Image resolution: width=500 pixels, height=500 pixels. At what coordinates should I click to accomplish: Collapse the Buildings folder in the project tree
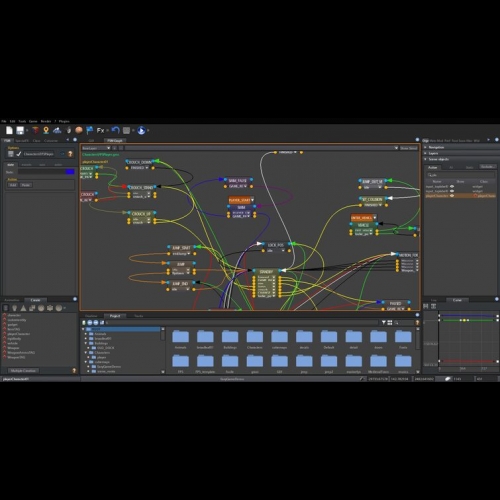86,343
